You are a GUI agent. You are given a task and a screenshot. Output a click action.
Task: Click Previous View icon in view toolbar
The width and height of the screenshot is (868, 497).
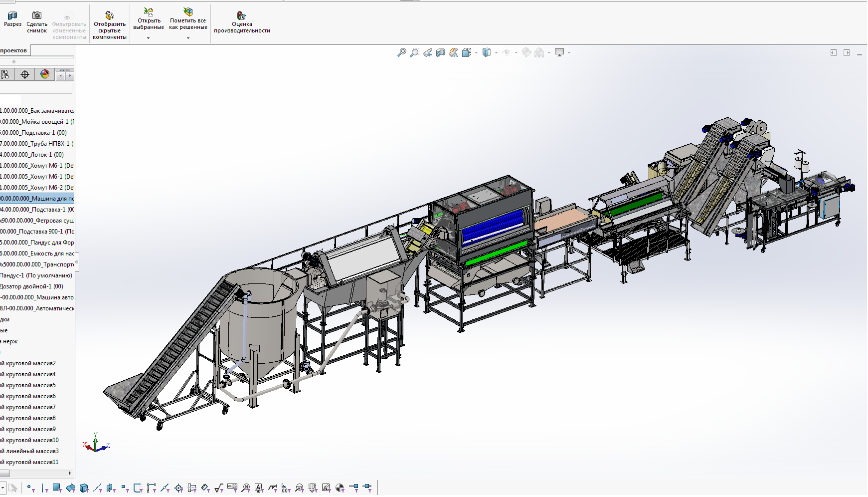point(428,52)
